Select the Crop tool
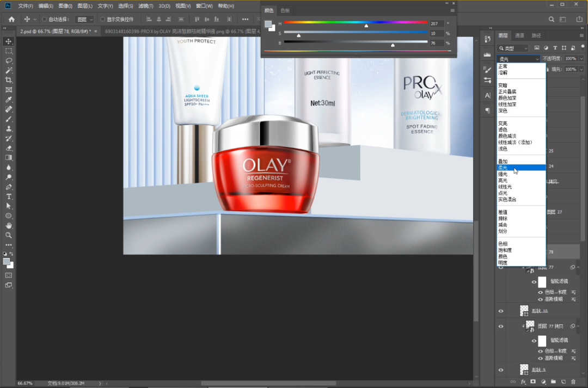The image size is (588, 388). point(9,80)
